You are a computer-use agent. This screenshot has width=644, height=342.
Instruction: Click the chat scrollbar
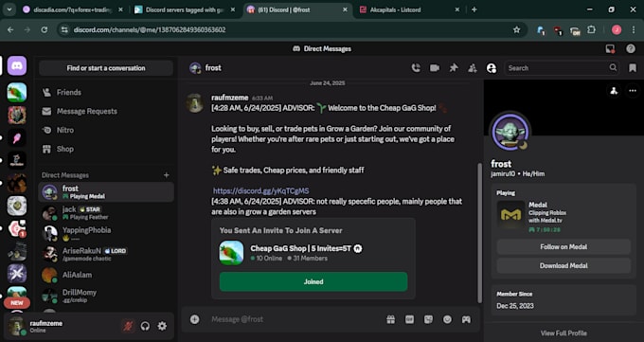(x=479, y=232)
